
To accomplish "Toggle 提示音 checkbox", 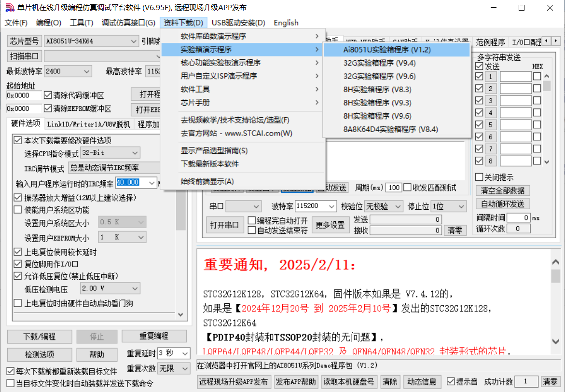I will coord(451,381).
